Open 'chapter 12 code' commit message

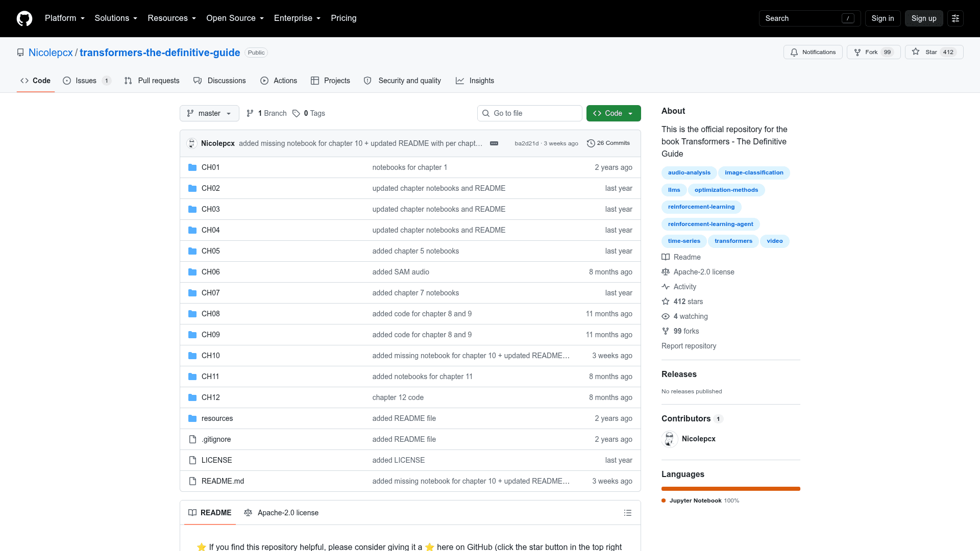point(398,397)
